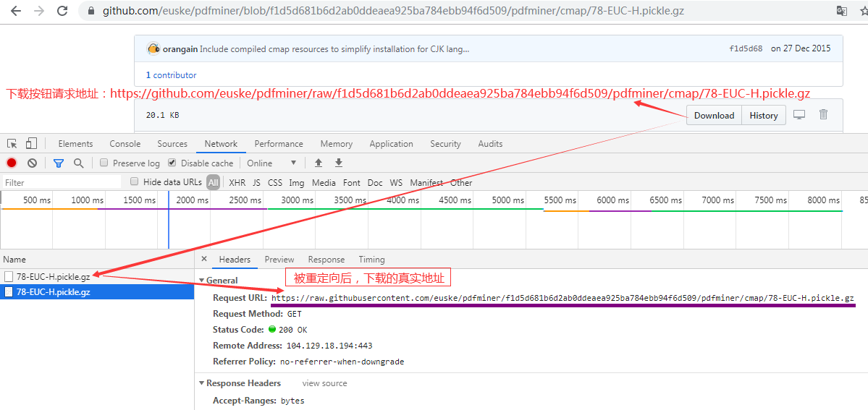
Task: Open the Online throttling dropdown
Action: click(271, 163)
